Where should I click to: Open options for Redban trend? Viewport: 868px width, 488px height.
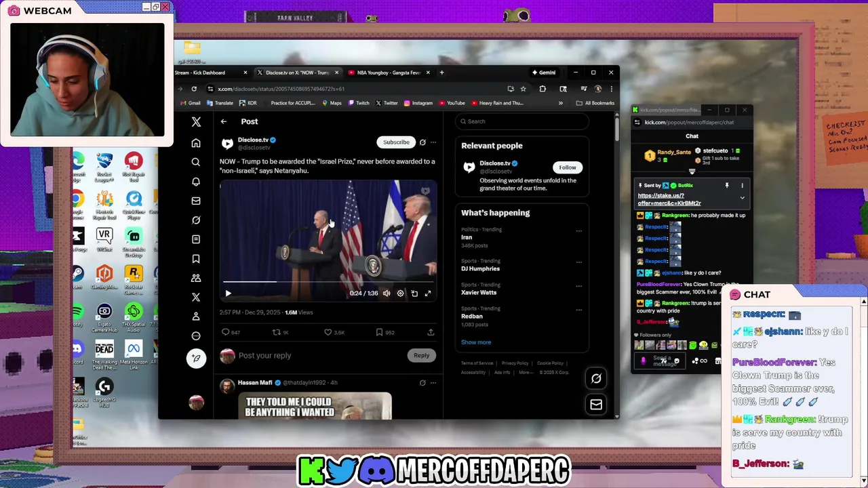click(x=578, y=310)
